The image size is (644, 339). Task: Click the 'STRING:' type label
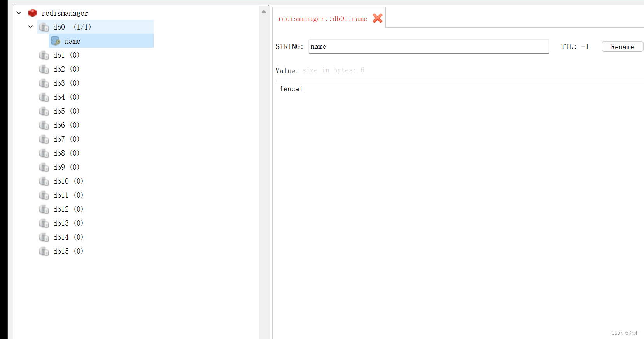tap(289, 47)
